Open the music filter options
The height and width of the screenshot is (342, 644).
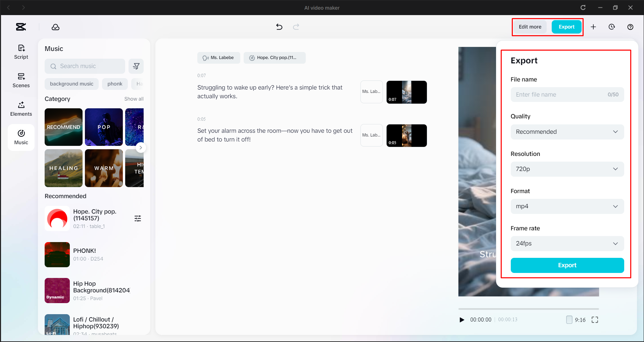(x=136, y=66)
